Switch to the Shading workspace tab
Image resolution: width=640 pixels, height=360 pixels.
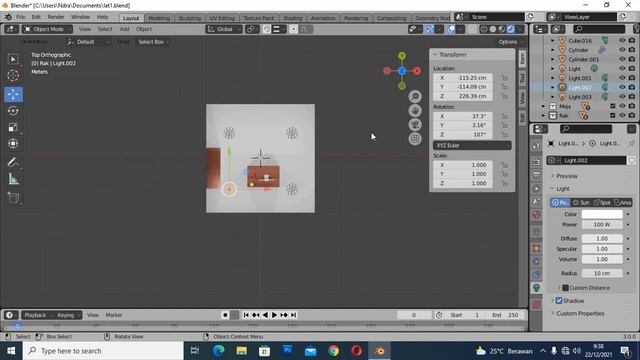pos(292,18)
